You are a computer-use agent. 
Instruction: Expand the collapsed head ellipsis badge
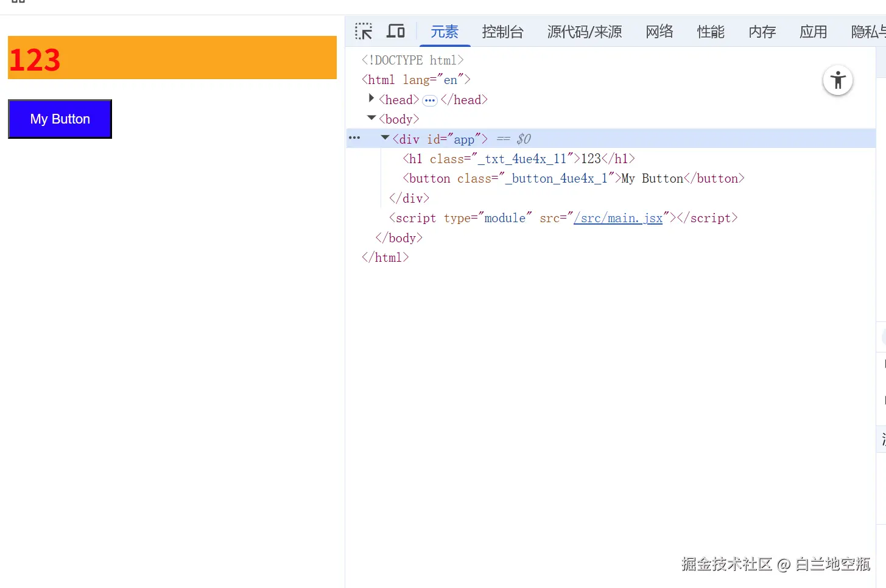coord(430,100)
